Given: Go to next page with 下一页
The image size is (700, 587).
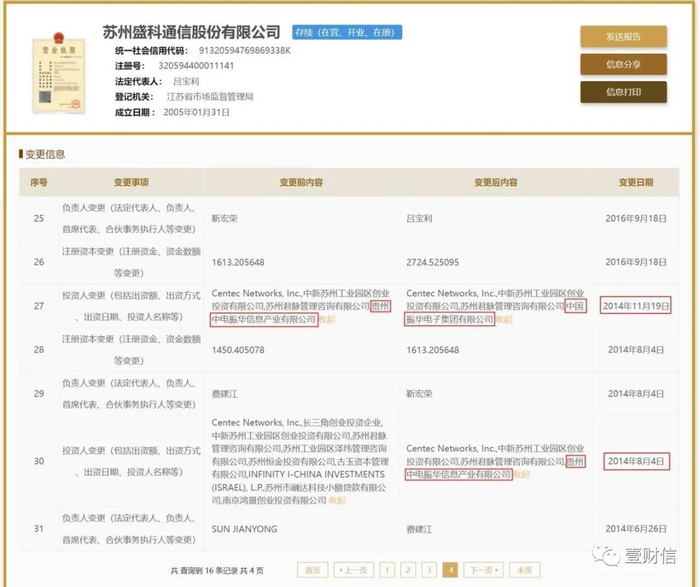Looking at the screenshot, I should (x=483, y=570).
